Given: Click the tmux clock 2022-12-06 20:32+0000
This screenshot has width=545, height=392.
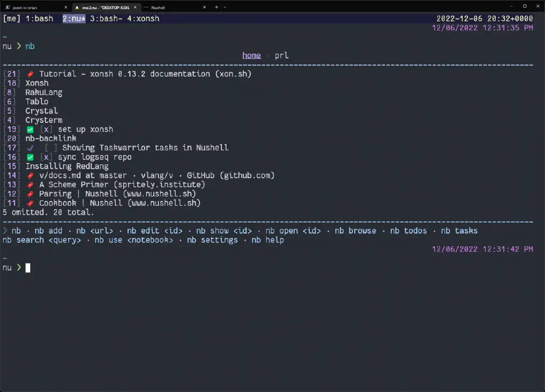Looking at the screenshot, I should click(x=484, y=19).
